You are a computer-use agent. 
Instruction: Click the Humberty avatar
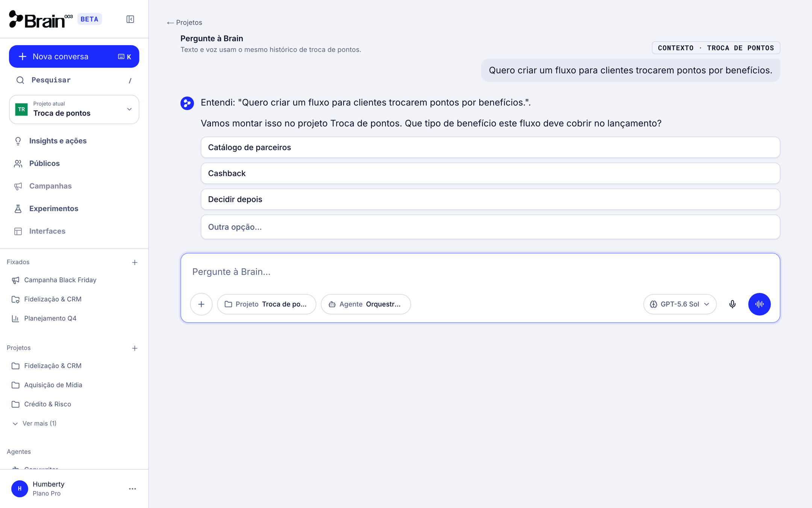coord(20,488)
